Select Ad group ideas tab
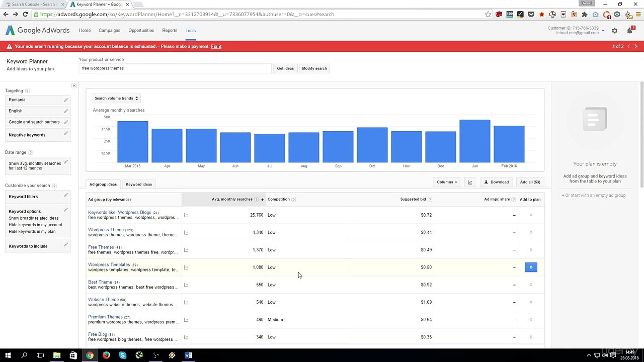 coord(103,184)
